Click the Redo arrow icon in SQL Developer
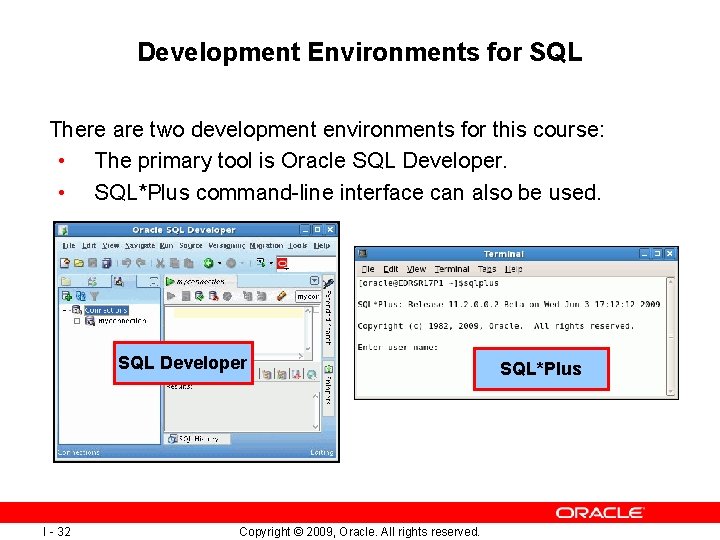This screenshot has height=540, width=720. point(141,263)
